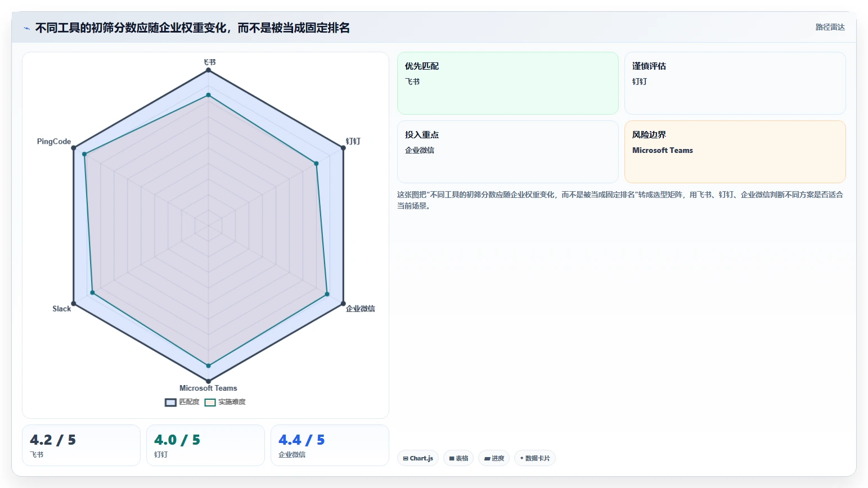Toggle the 实施难度 legend swatch
This screenshot has width=868, height=488.
coord(210,402)
